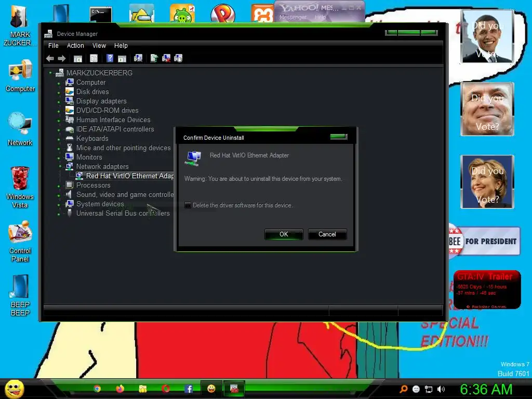Select the Computer desktop icon
Image resolution: width=532 pixels, height=399 pixels.
20,76
